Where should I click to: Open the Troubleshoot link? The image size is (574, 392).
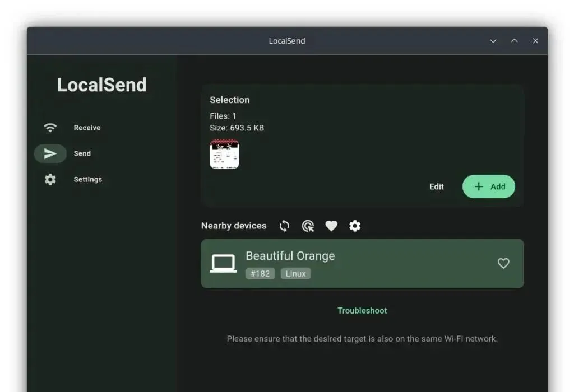point(362,311)
